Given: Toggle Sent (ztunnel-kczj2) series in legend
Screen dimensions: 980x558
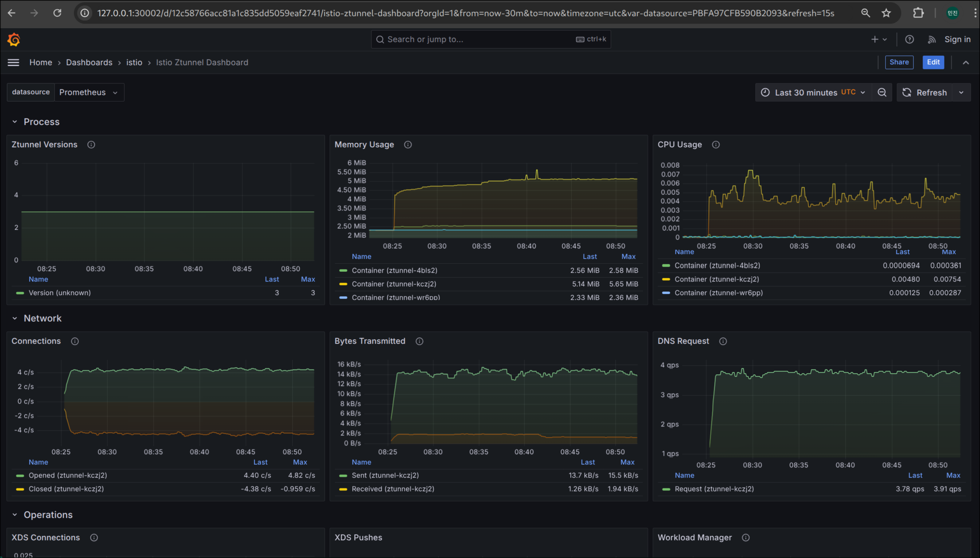Looking at the screenshot, I should coord(385,475).
